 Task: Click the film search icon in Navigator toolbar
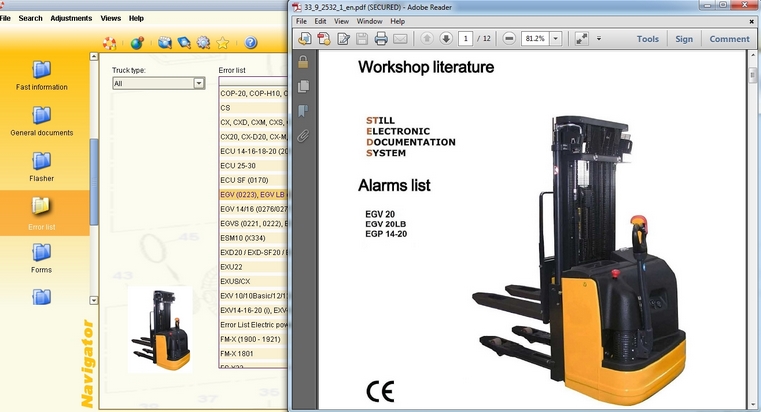pyautogui.click(x=165, y=43)
